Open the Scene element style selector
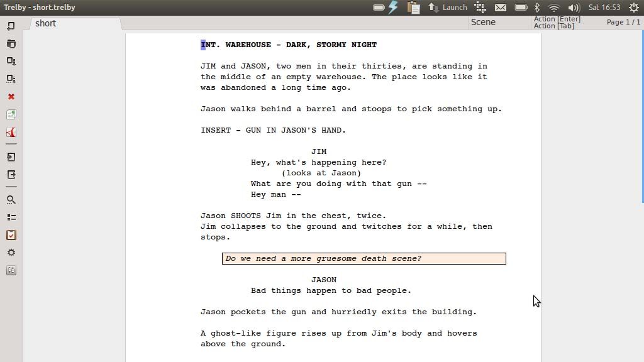 click(x=483, y=22)
